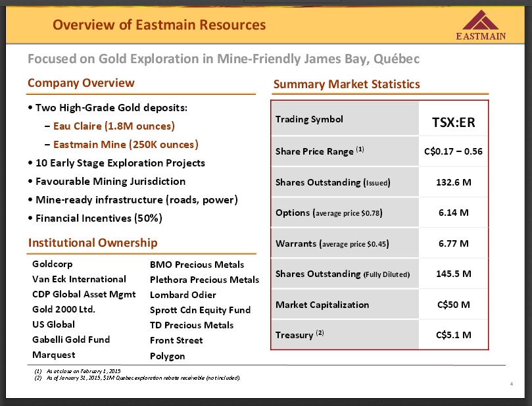Click 'Shares Outstanding (Issued)' label
The width and height of the screenshot is (532, 406).
tap(333, 182)
